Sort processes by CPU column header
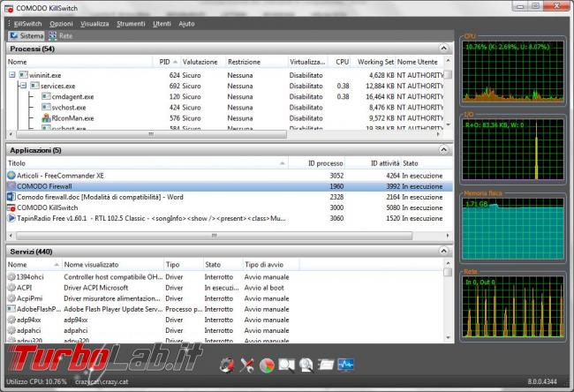Viewport: 574px width, 392px height. tap(340, 62)
